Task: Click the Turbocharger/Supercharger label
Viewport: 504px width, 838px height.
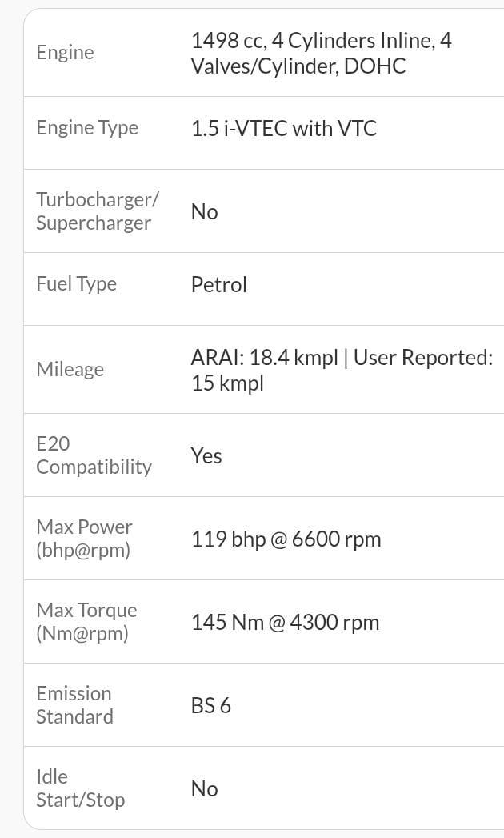Action: click(97, 211)
